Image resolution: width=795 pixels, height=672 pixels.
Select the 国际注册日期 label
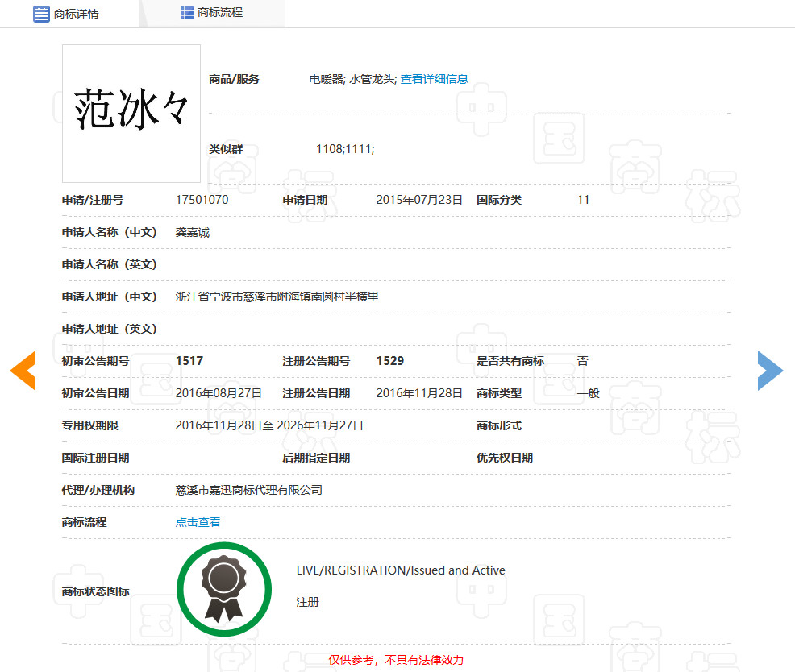point(95,458)
